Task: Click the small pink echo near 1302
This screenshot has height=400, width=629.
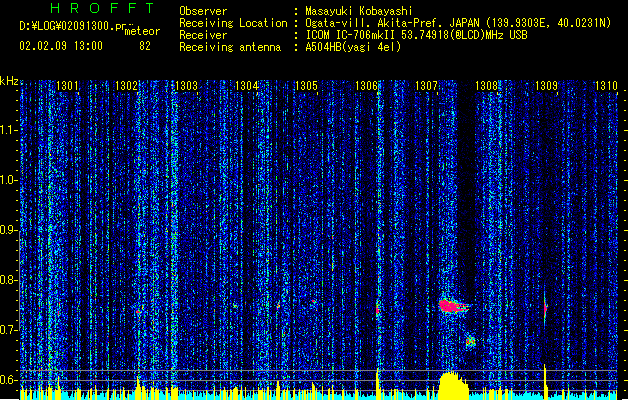Action: point(138,311)
